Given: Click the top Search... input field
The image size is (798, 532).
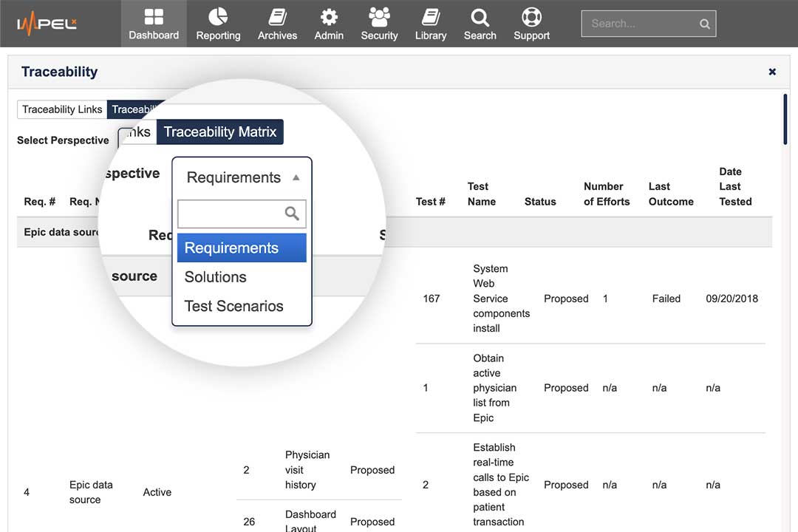Looking at the screenshot, I should [649, 24].
